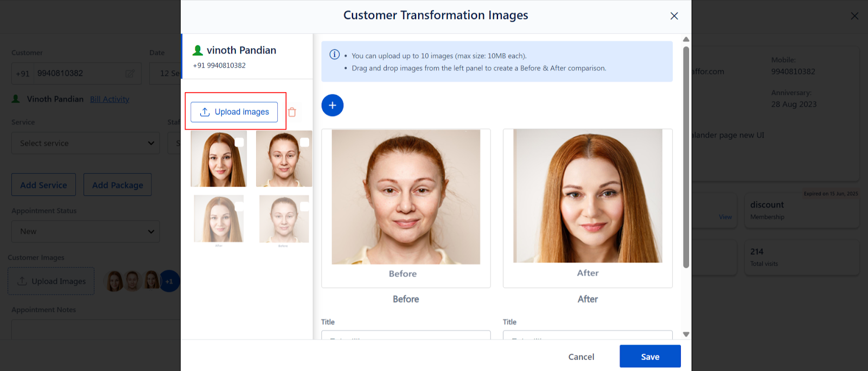
Task: Click the background Upload Images button under Customer Images
Action: 51,281
